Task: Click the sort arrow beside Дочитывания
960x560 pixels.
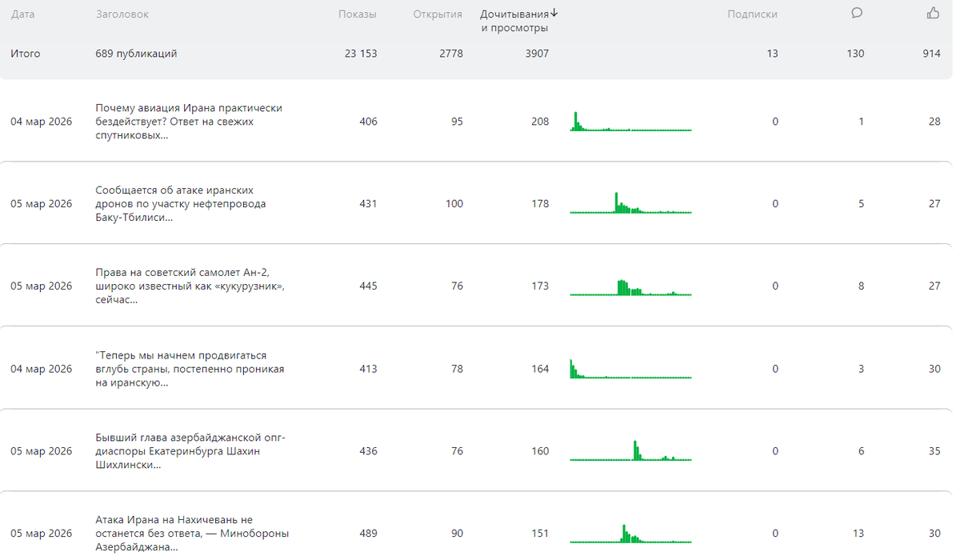Action: pyautogui.click(x=554, y=13)
